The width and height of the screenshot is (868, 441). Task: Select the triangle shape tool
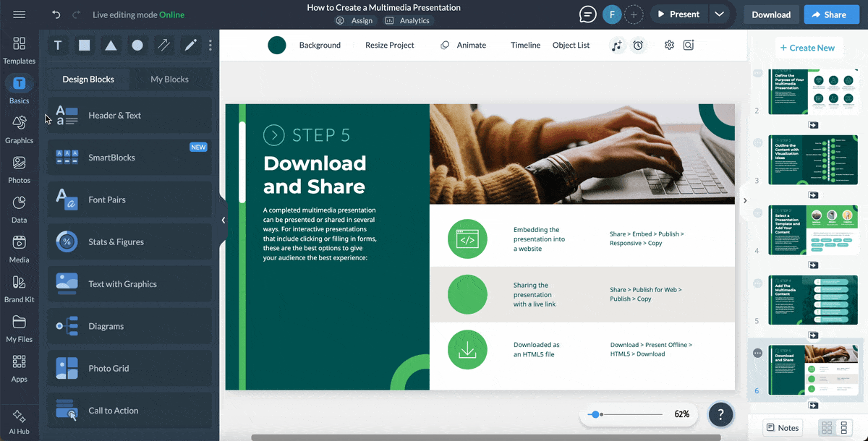(x=111, y=45)
